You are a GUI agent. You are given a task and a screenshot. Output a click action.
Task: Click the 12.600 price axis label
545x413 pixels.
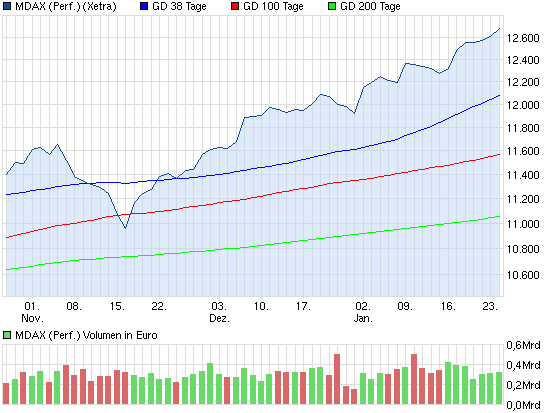(523, 38)
